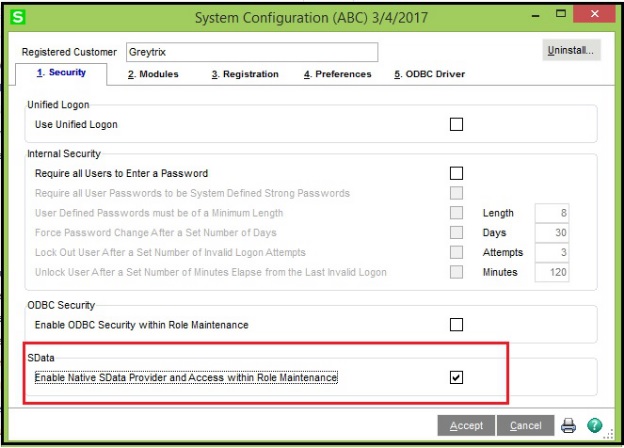Viewport: 624px width, 448px height.
Task: Select the Security tab
Action: coord(61,74)
